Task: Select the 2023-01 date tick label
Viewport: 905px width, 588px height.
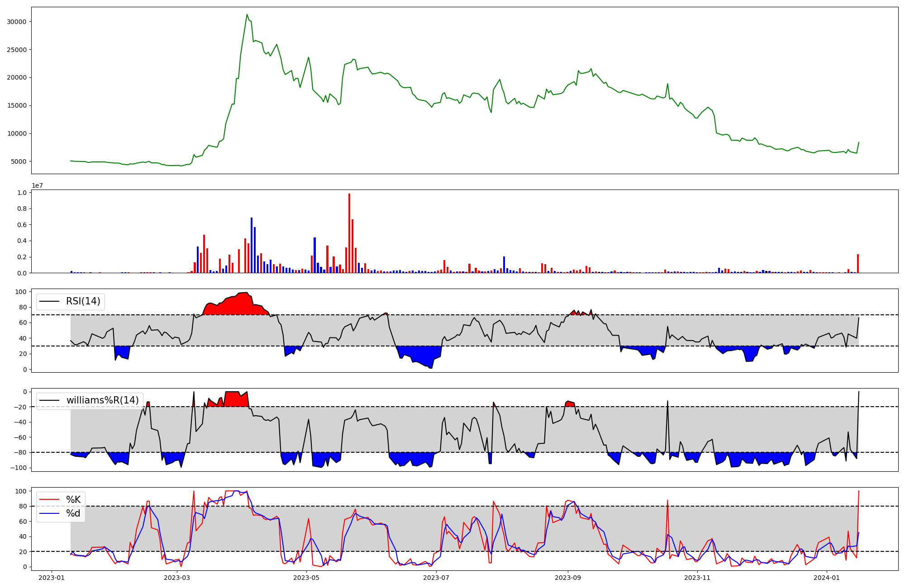Action: [x=52, y=578]
